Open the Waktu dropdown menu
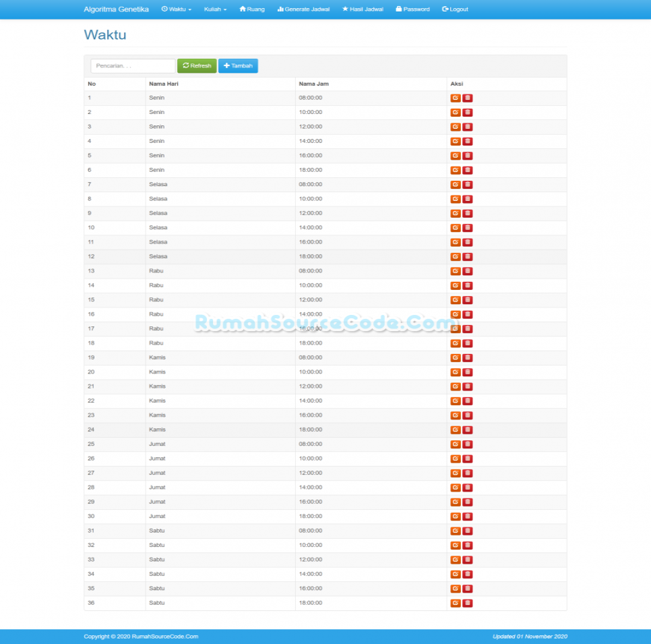The height and width of the screenshot is (644, 651). [177, 9]
